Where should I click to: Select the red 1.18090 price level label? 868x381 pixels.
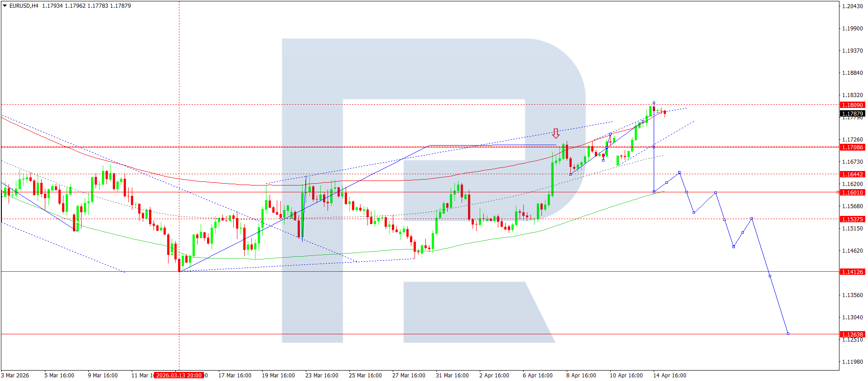852,105
